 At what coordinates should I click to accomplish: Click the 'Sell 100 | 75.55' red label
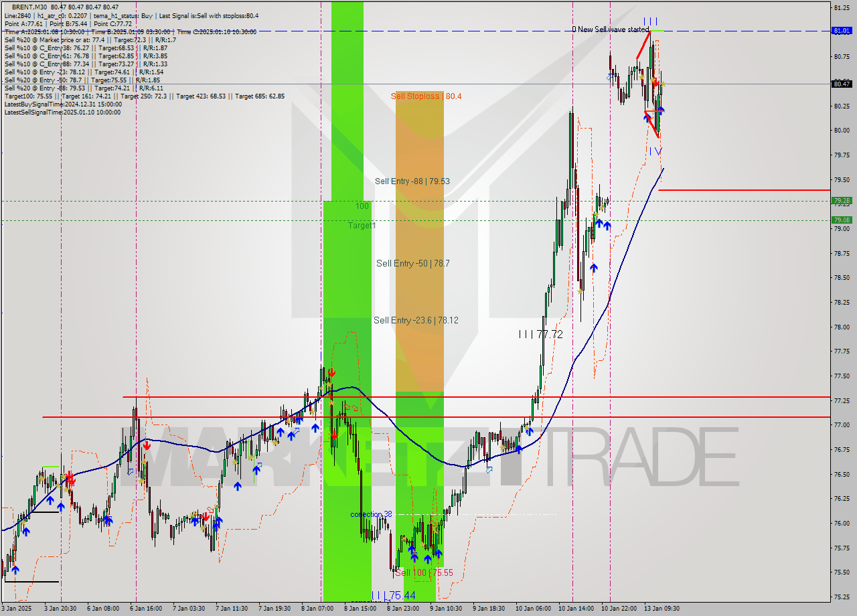pos(424,572)
